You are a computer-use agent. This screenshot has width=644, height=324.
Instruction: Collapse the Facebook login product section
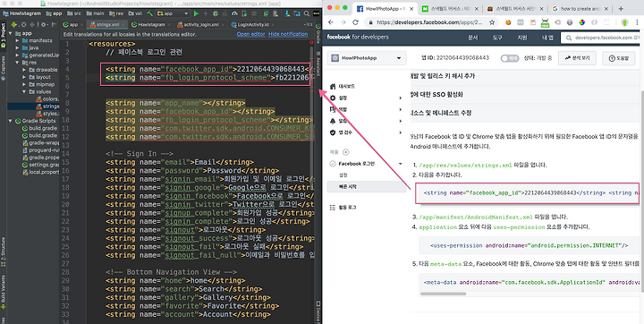click(400, 164)
